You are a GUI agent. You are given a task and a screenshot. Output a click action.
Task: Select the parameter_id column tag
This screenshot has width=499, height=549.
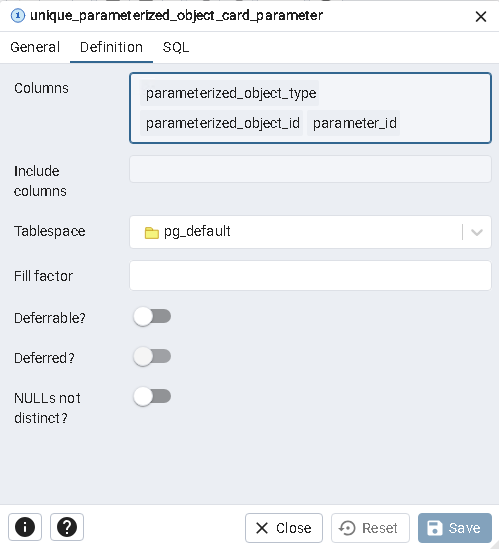click(x=354, y=123)
